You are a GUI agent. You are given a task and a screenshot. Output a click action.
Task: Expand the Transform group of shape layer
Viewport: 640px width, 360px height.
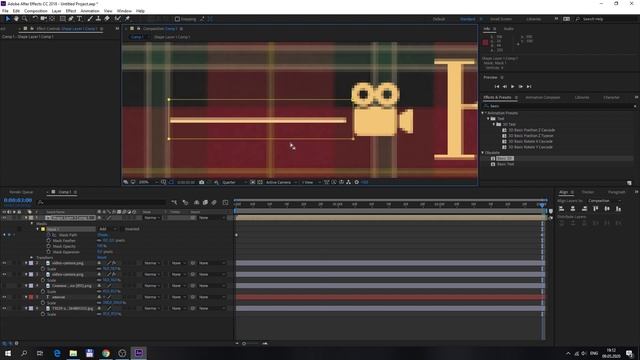32,258
